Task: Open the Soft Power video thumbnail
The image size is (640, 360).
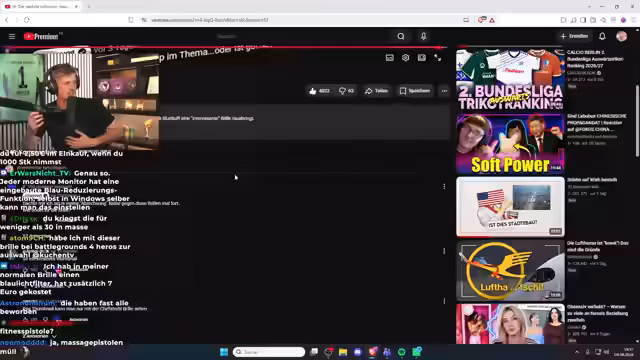Action: pyautogui.click(x=510, y=144)
